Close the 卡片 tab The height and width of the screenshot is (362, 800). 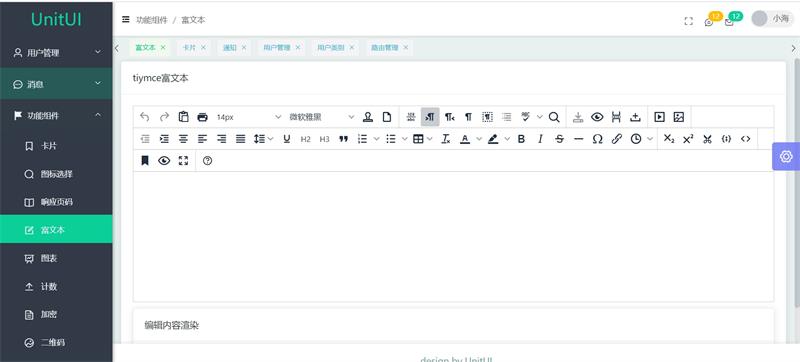203,47
